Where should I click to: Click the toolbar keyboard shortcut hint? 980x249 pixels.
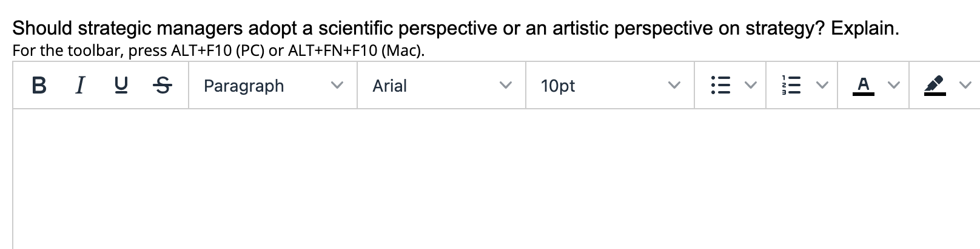218,50
